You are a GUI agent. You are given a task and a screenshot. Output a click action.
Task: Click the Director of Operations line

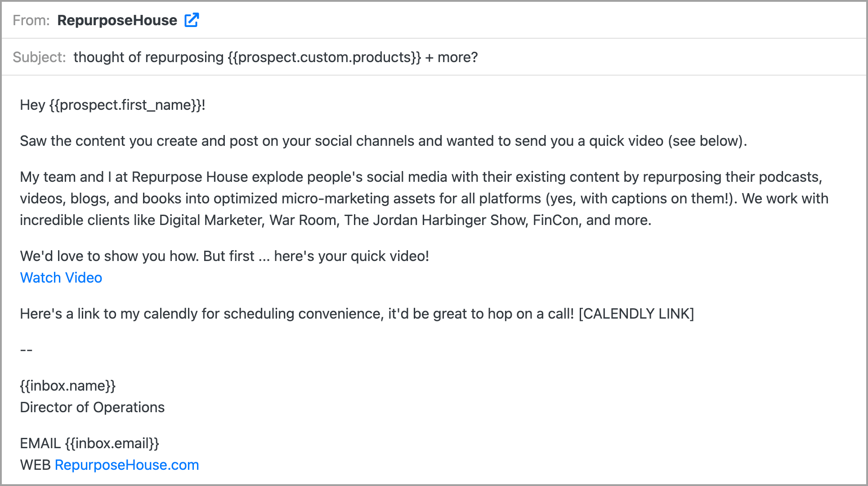pyautogui.click(x=92, y=407)
